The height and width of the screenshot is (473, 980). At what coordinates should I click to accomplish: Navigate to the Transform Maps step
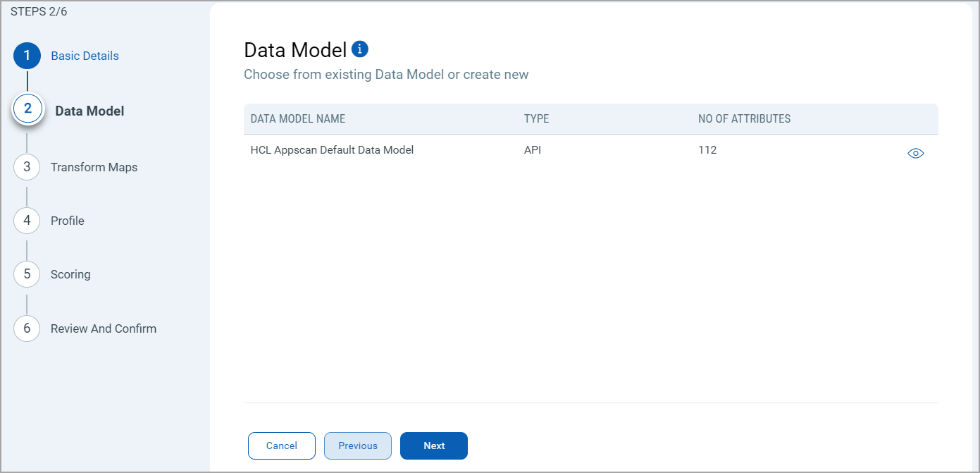(x=92, y=167)
